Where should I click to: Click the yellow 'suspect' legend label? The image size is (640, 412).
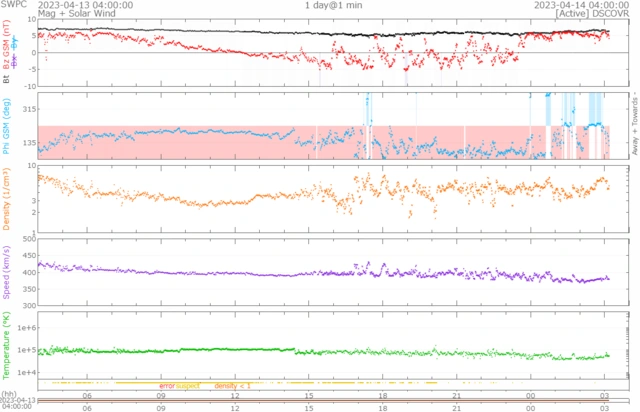click(188, 386)
